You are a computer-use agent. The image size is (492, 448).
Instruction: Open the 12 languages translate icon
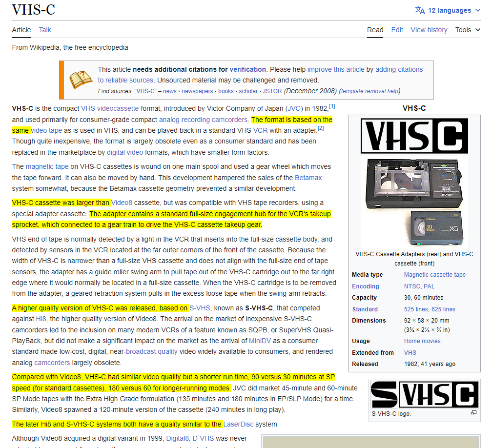pos(420,10)
